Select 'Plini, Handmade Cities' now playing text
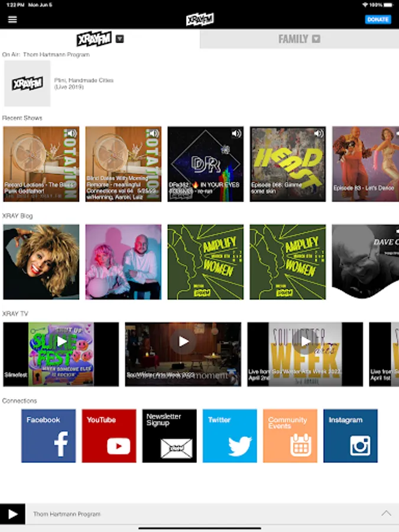 pyautogui.click(x=84, y=83)
